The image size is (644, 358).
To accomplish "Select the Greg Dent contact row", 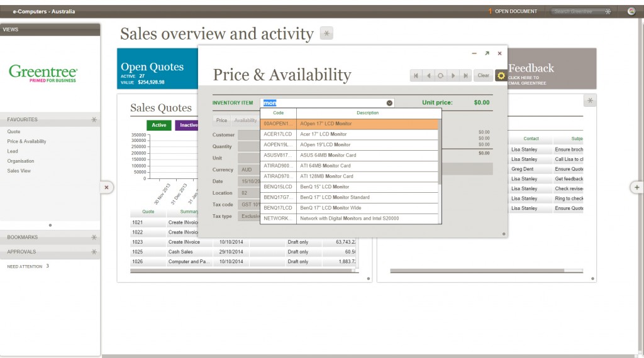I will pyautogui.click(x=547, y=169).
